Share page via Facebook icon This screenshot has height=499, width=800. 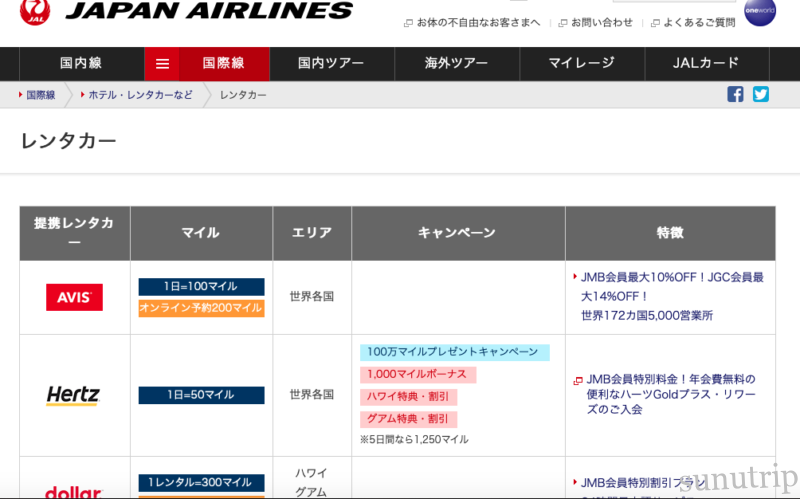click(x=735, y=95)
